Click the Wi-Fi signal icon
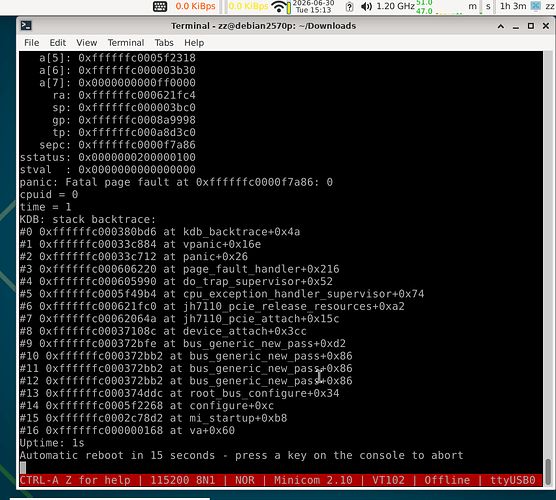Image resolution: width=556 pixels, height=500 pixels. pyautogui.click(x=279, y=6)
